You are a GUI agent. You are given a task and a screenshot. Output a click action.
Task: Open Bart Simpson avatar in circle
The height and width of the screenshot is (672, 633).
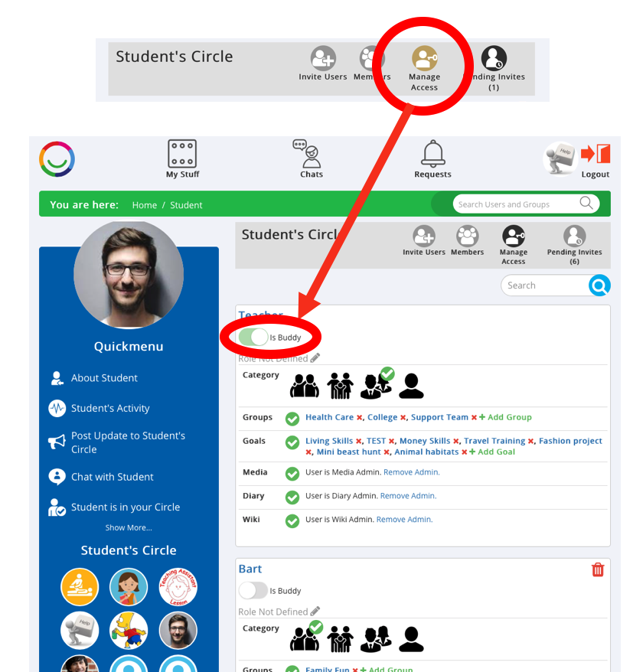tap(129, 630)
